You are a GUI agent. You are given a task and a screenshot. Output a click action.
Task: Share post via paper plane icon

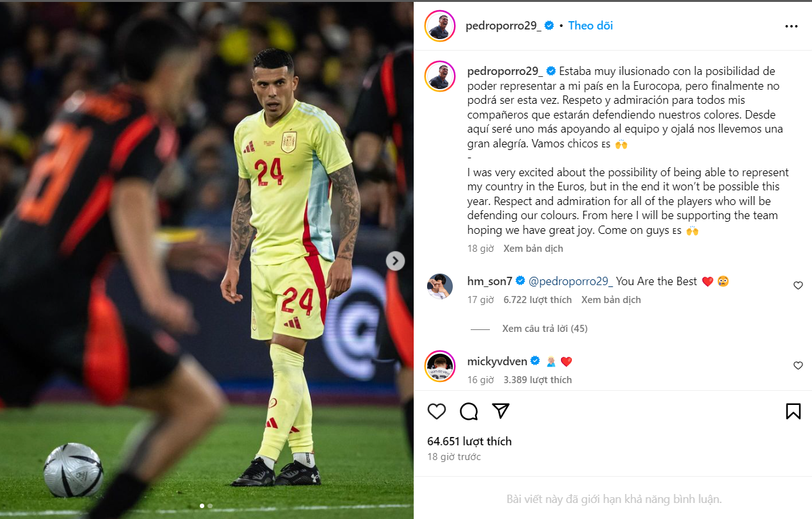click(501, 411)
